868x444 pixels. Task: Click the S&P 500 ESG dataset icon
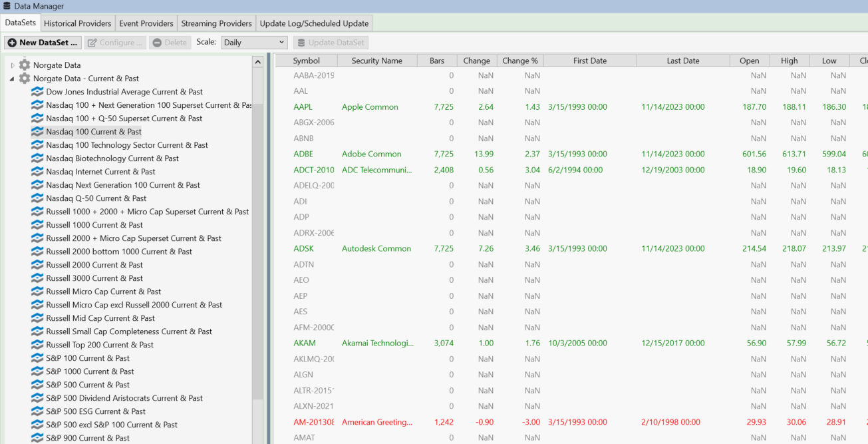pos(37,411)
